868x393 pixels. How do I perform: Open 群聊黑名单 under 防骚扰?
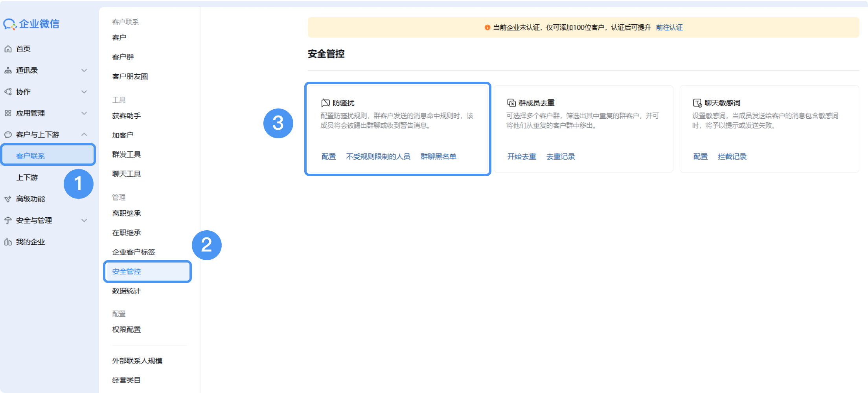pos(438,157)
